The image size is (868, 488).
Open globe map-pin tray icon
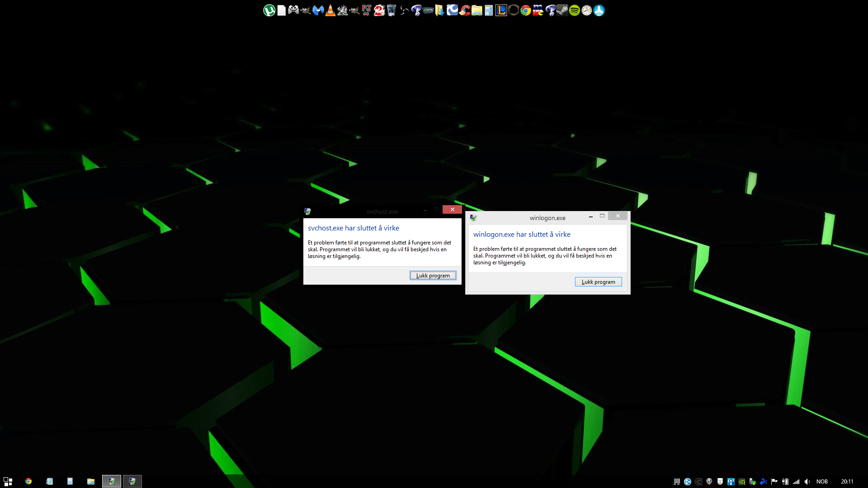tap(709, 482)
